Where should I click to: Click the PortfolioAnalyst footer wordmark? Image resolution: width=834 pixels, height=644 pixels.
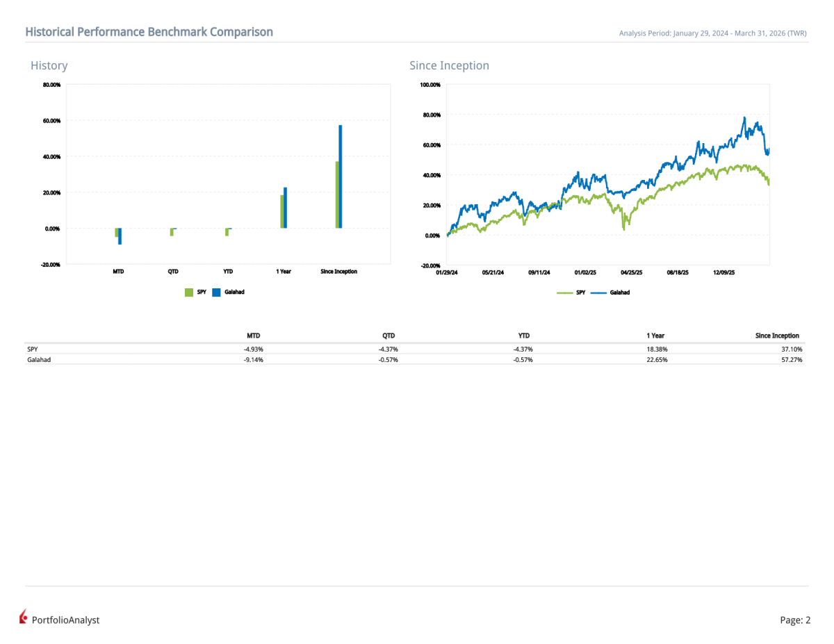pyautogui.click(x=65, y=620)
